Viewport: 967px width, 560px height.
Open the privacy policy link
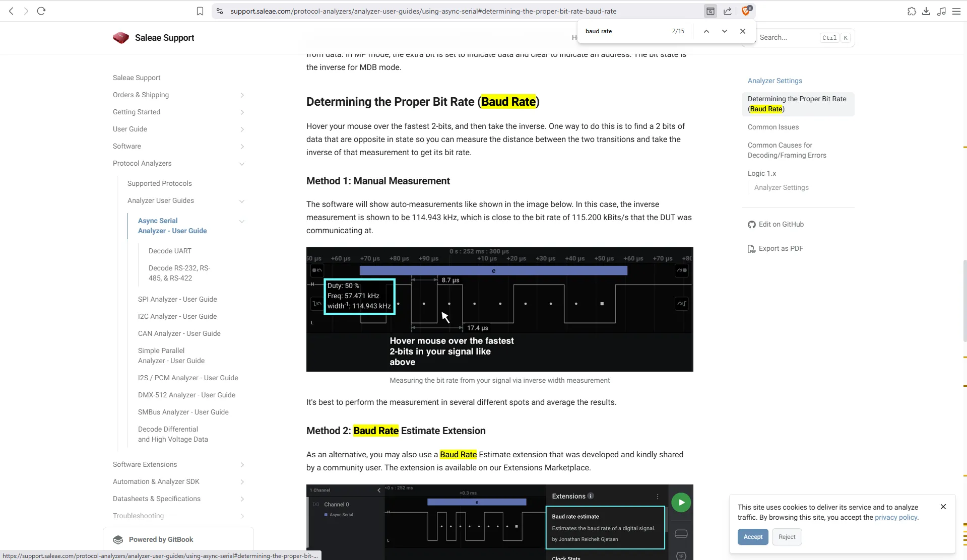tap(895, 517)
